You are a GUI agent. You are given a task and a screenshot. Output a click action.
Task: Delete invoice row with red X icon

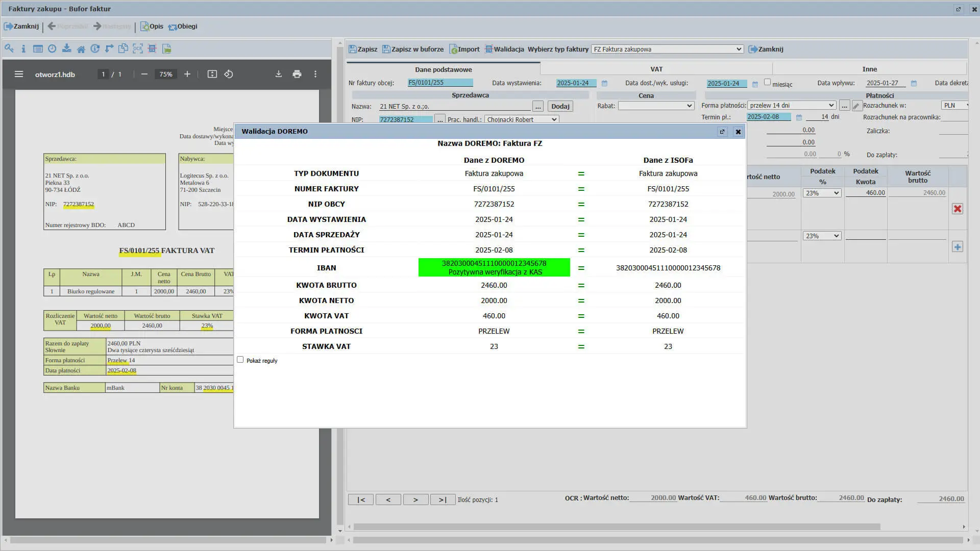click(x=957, y=209)
